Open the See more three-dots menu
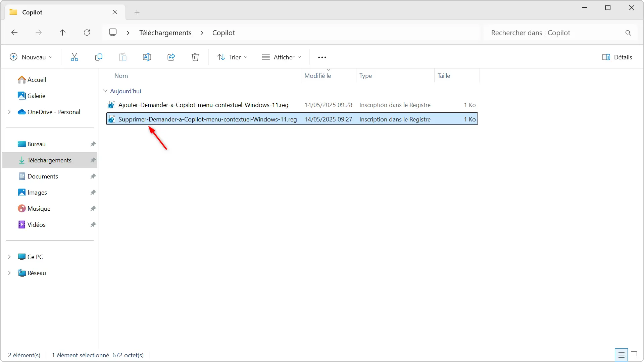The width and height of the screenshot is (644, 362). tap(322, 57)
